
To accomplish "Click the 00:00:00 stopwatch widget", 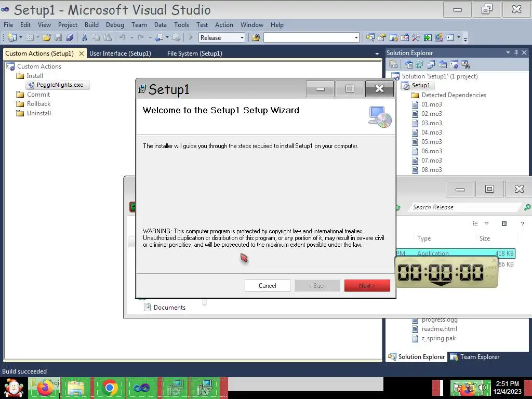I will (446, 272).
